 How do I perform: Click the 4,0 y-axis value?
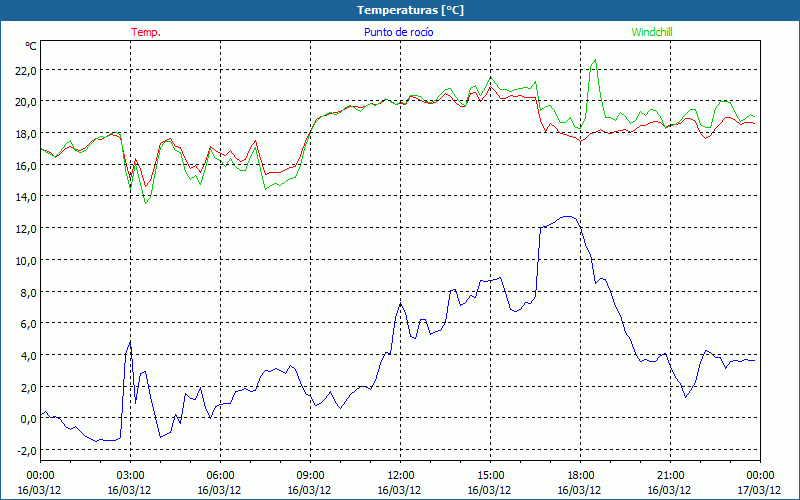pyautogui.click(x=28, y=356)
